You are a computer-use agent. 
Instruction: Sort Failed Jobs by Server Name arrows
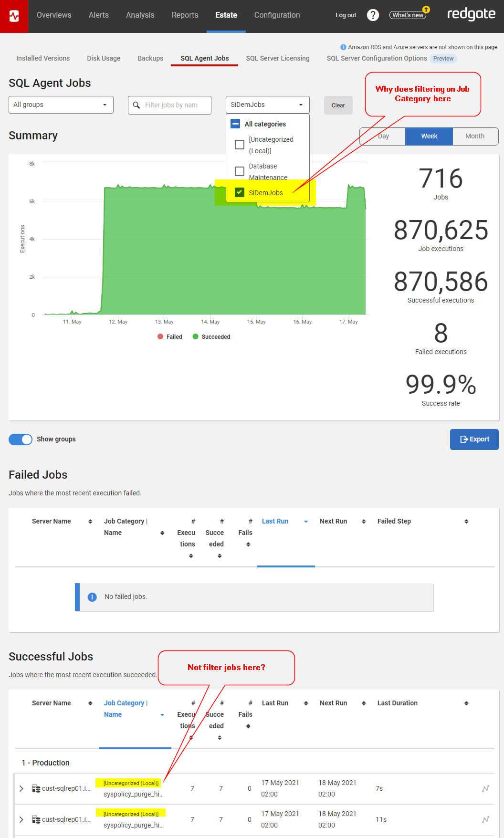click(x=90, y=522)
